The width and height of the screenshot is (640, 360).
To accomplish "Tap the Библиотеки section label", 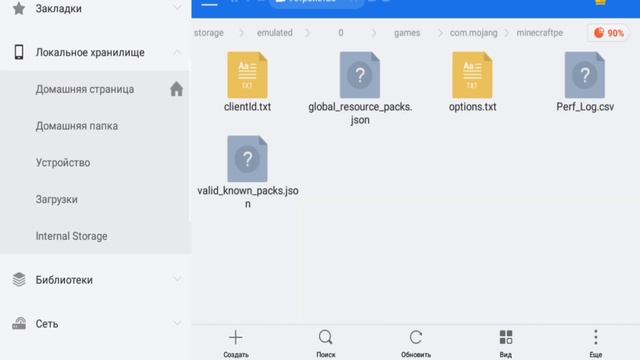I will coord(64,280).
